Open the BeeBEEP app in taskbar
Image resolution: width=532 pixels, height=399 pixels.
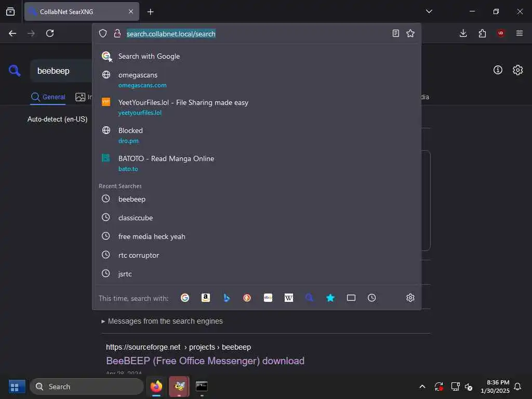(x=179, y=386)
